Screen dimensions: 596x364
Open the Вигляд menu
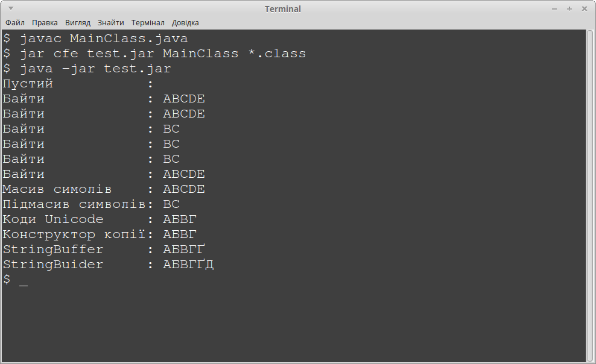77,23
